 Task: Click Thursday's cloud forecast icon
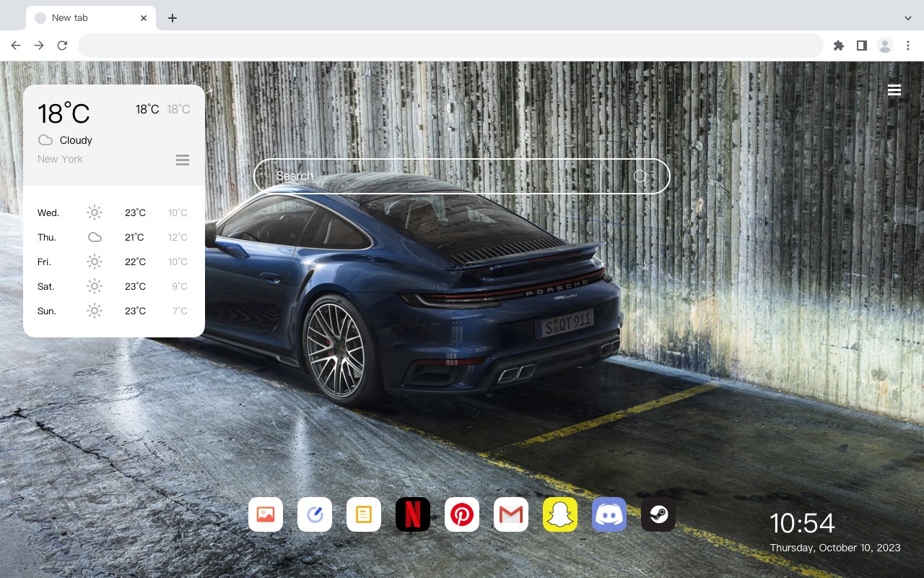point(95,237)
